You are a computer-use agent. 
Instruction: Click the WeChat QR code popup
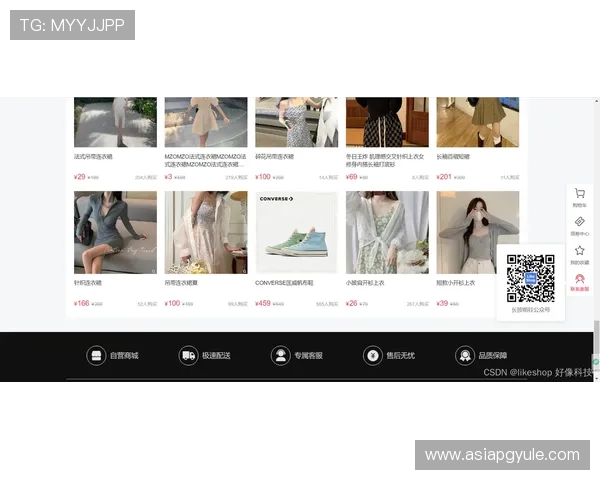pos(530,279)
